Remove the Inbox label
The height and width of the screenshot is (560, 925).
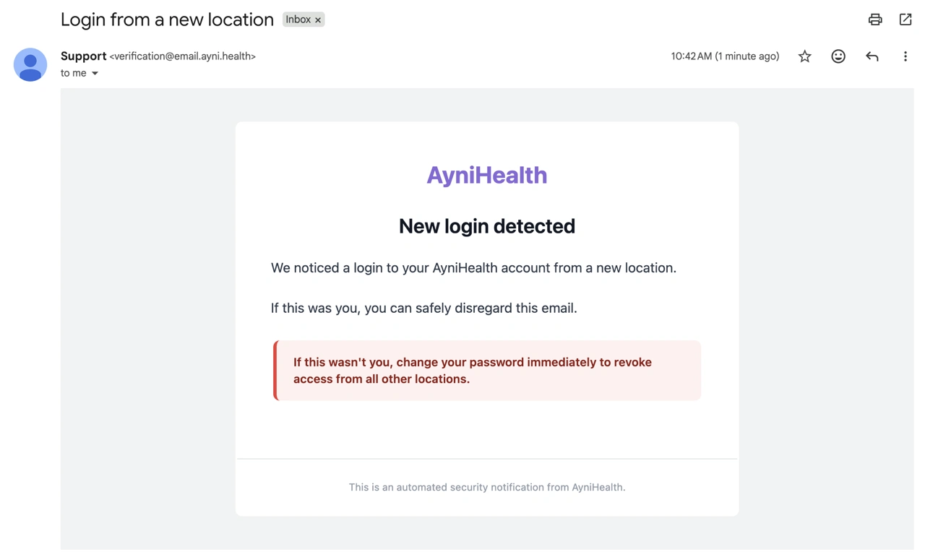click(317, 20)
